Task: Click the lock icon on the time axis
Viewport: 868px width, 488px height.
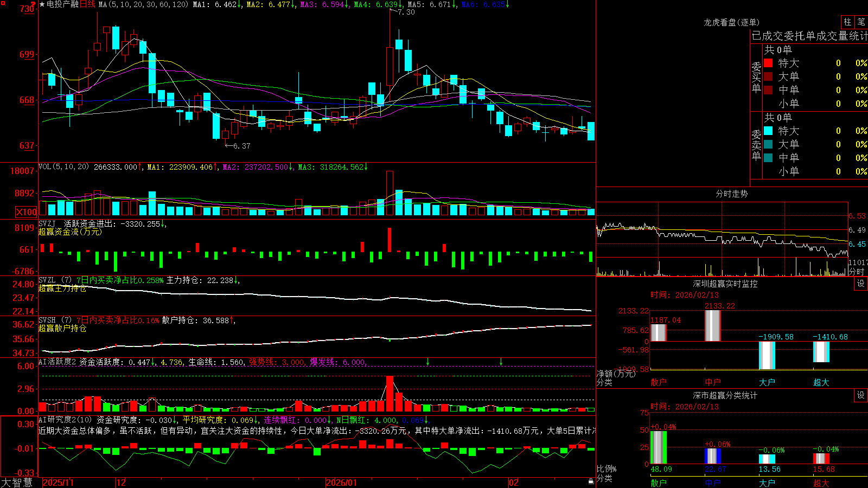Action: click(x=591, y=481)
